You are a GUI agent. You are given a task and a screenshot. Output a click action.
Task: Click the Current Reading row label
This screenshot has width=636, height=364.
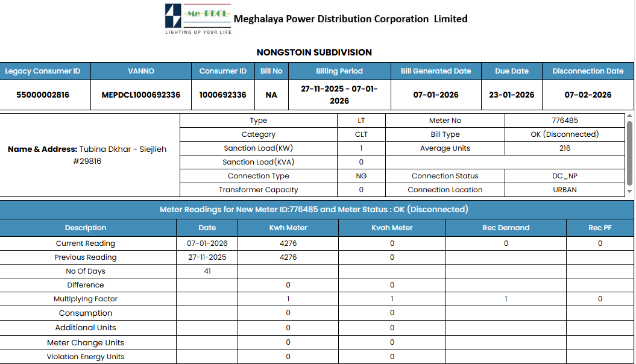pos(86,243)
